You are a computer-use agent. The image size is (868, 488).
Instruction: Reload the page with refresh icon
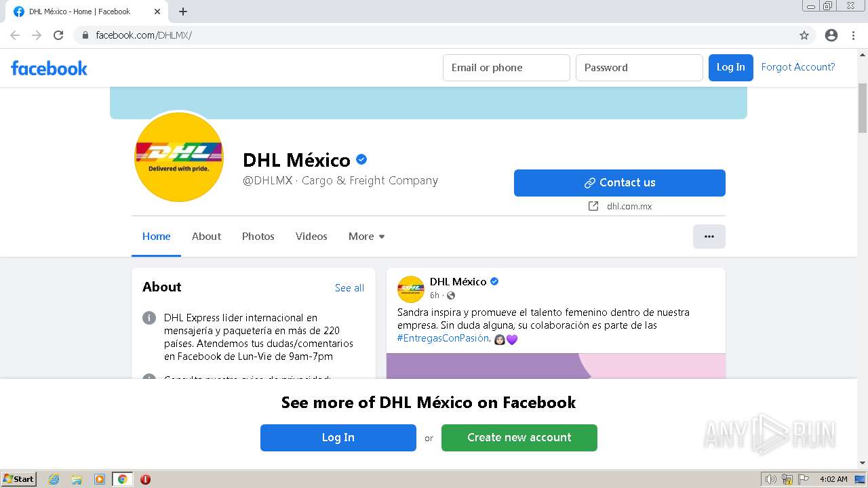coord(58,35)
